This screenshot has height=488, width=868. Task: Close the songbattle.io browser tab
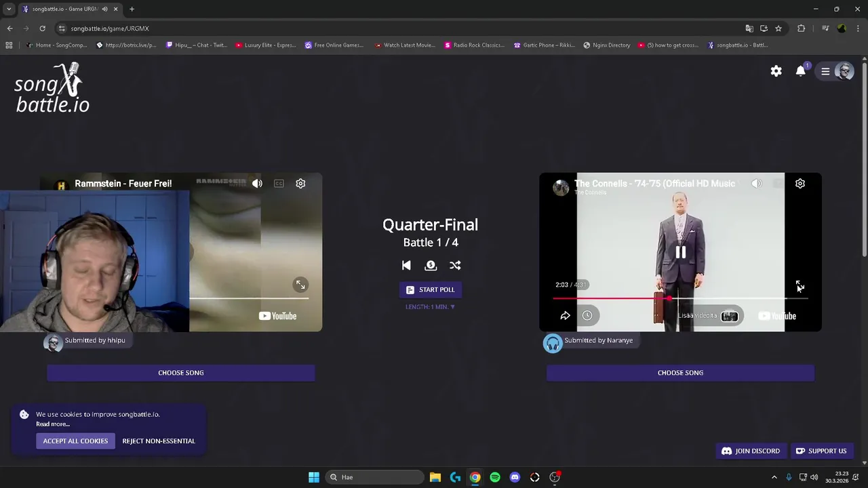pyautogui.click(x=115, y=9)
